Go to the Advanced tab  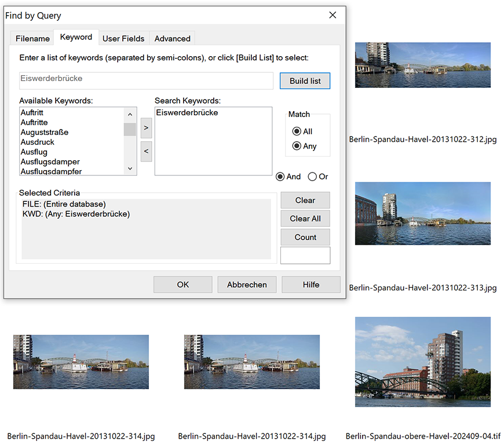[x=172, y=38]
